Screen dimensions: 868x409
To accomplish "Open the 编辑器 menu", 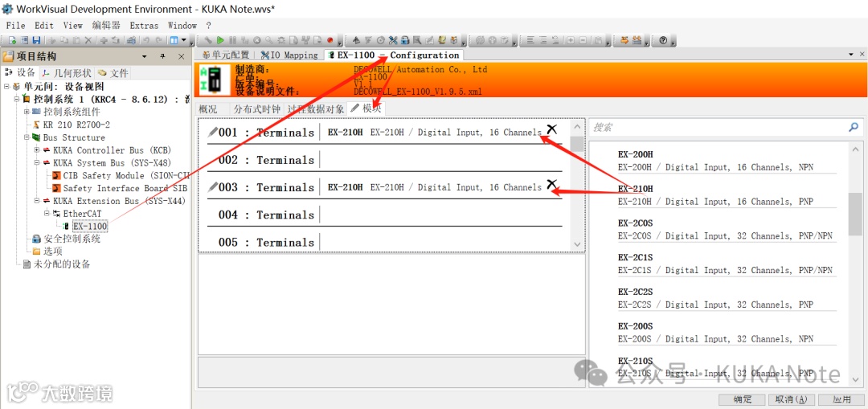I will [x=106, y=26].
